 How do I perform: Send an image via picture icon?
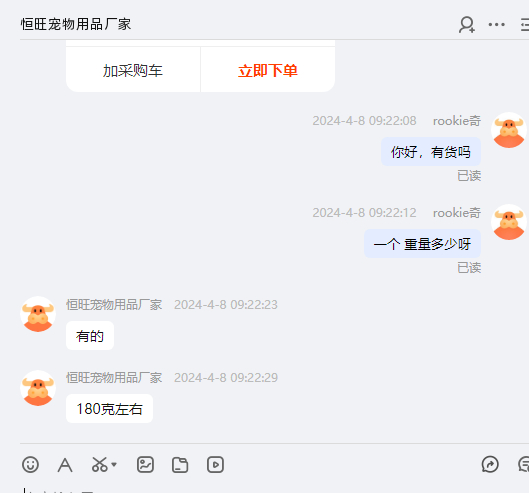[x=145, y=464]
